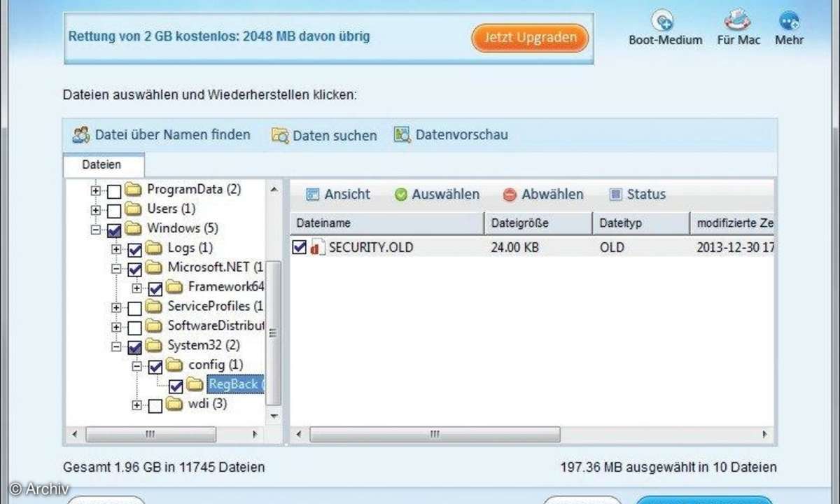Viewport: 840px width, 504px height.
Task: Click the 24.00 KB size cell
Action: coord(515,248)
